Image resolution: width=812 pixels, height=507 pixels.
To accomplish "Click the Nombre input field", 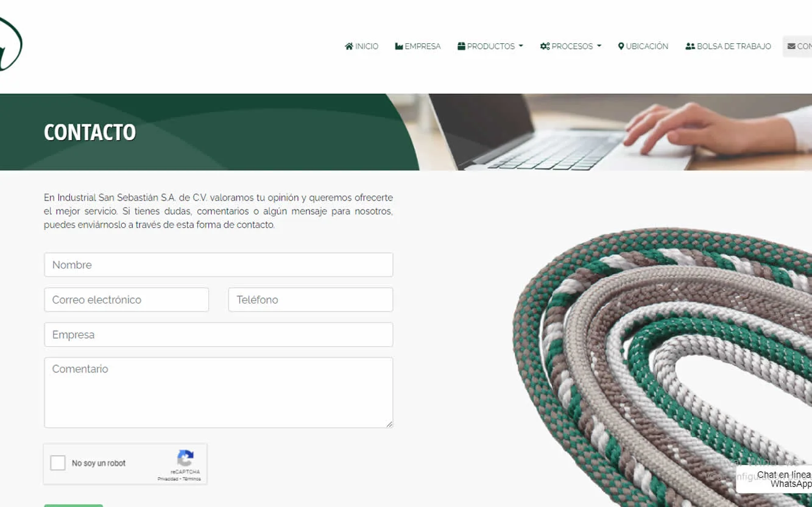I will coord(219,265).
